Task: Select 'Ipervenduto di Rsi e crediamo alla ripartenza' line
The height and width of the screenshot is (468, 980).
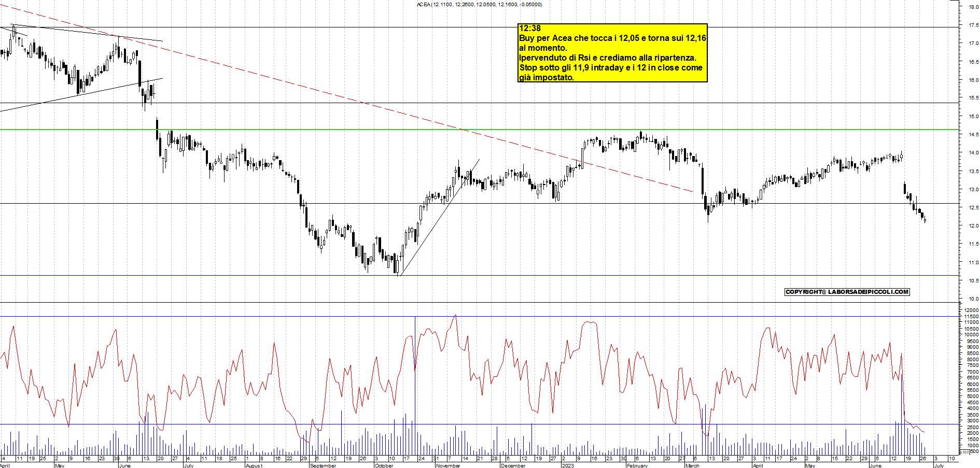Action: point(608,58)
